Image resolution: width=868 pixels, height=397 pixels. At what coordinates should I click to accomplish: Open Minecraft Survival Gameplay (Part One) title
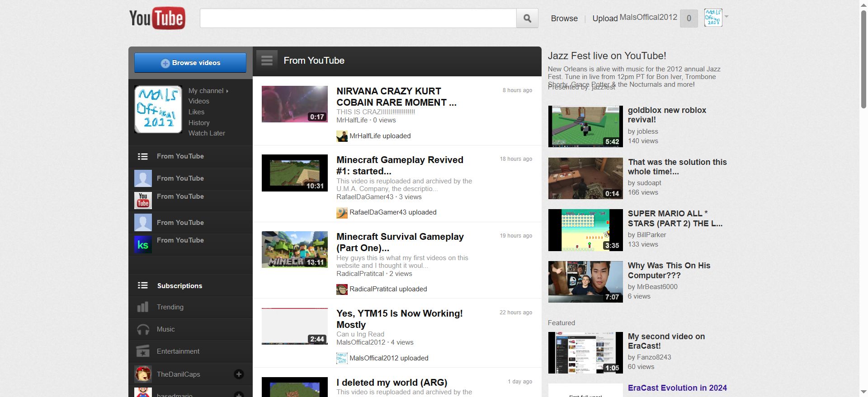tap(400, 242)
